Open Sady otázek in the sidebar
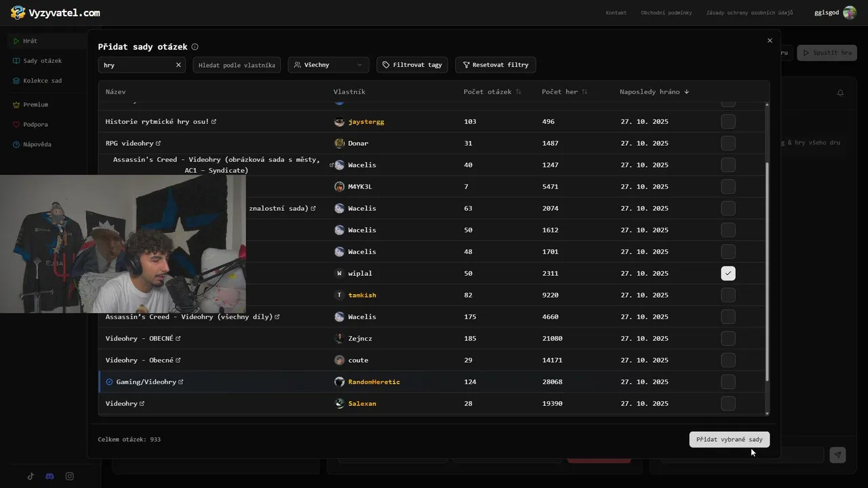 coord(47,61)
